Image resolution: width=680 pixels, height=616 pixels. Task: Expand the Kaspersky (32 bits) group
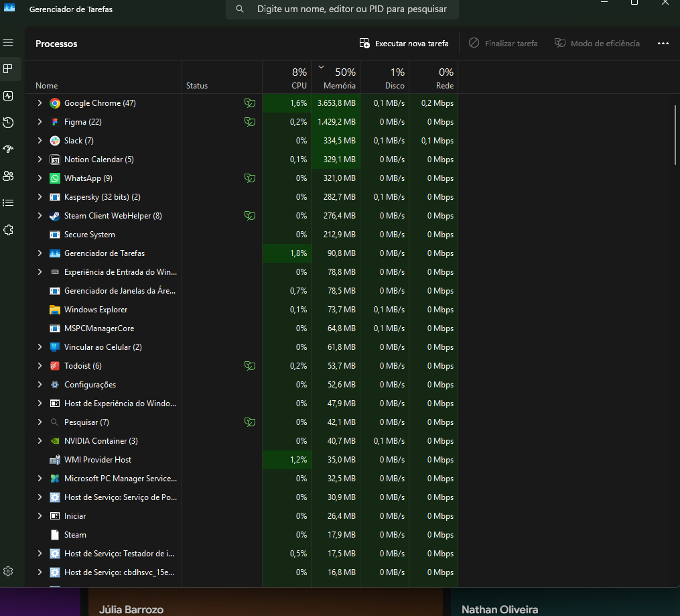click(40, 197)
